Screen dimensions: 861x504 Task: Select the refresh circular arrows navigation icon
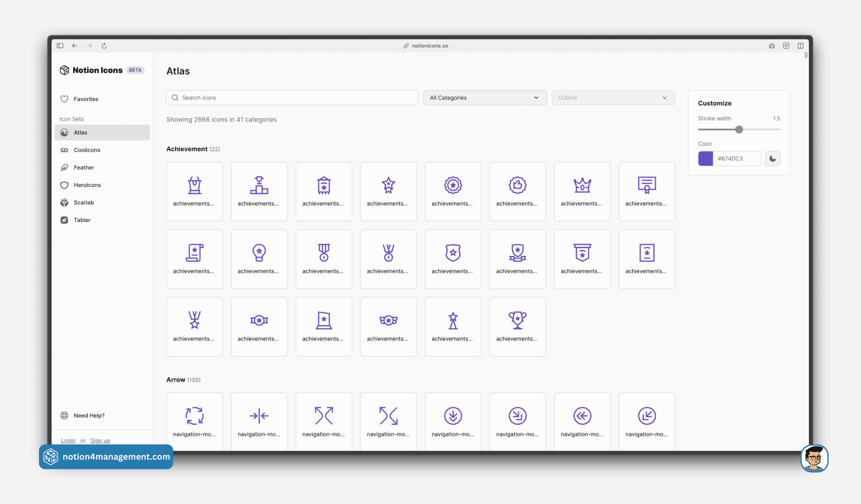(195, 422)
